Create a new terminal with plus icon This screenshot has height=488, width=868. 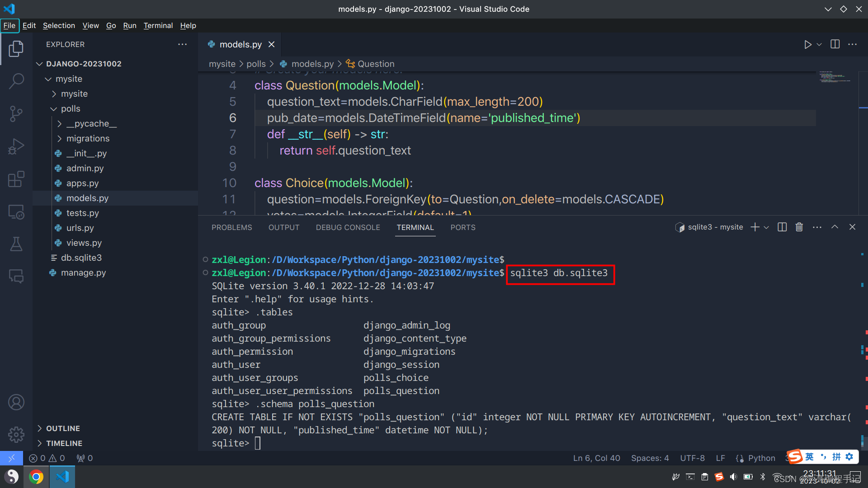tap(755, 227)
